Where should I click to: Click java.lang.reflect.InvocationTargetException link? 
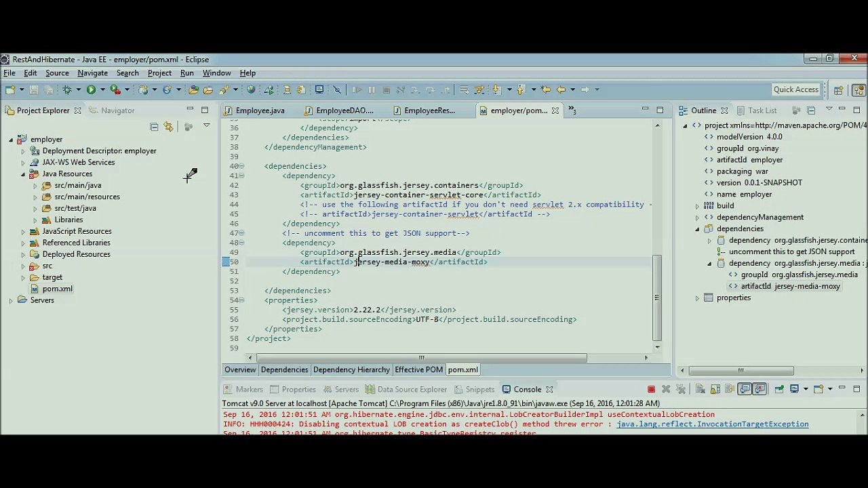tap(712, 424)
